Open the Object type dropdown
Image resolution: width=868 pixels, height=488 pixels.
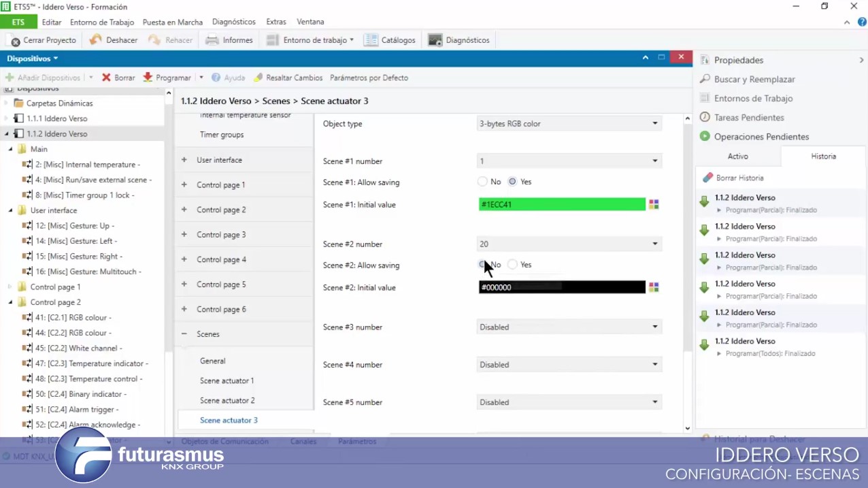tap(569, 124)
